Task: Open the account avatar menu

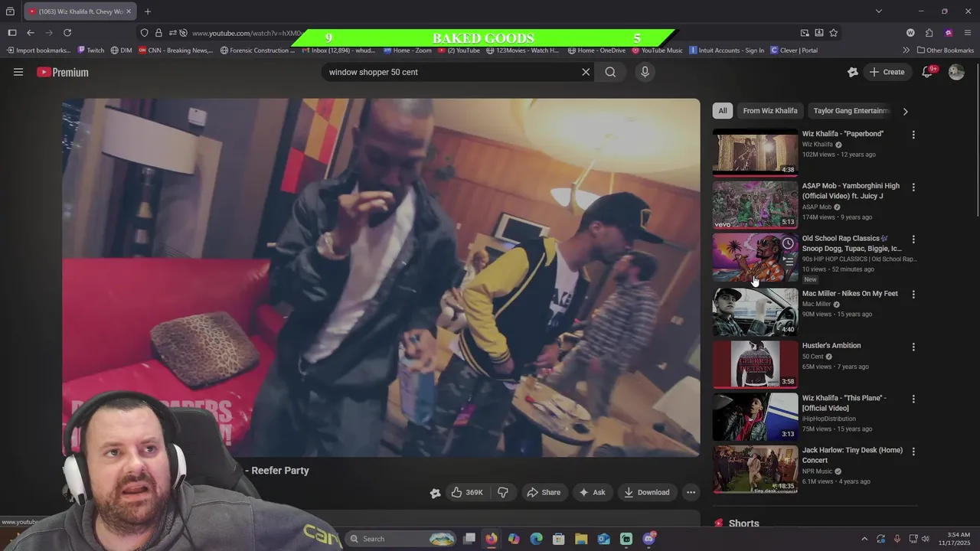Action: (x=956, y=72)
